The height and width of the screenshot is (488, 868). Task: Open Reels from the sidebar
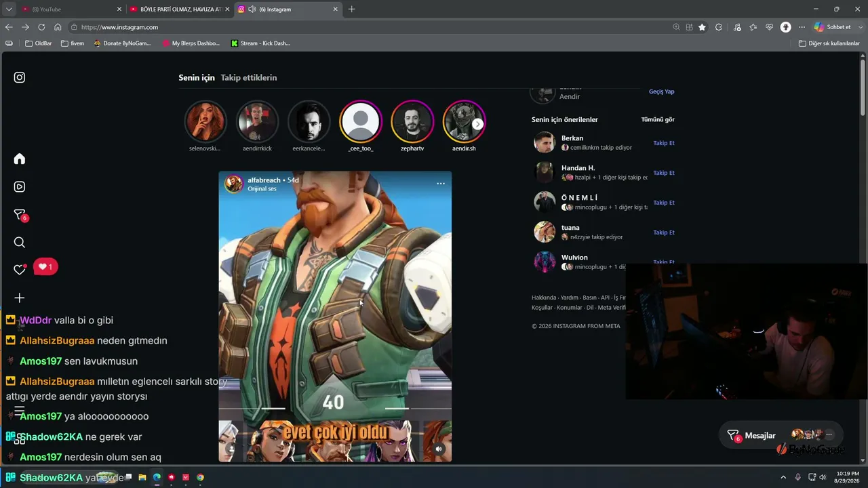pyautogui.click(x=20, y=186)
